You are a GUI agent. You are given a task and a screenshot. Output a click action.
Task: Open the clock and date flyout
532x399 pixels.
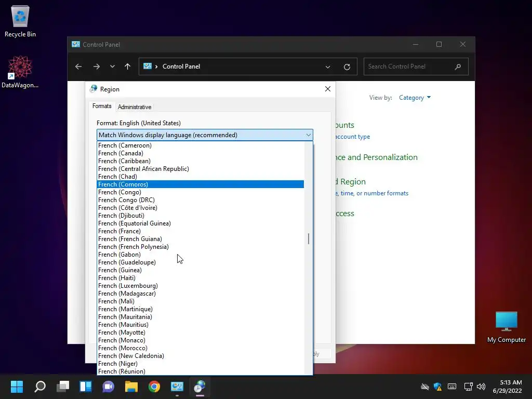pyautogui.click(x=508, y=387)
